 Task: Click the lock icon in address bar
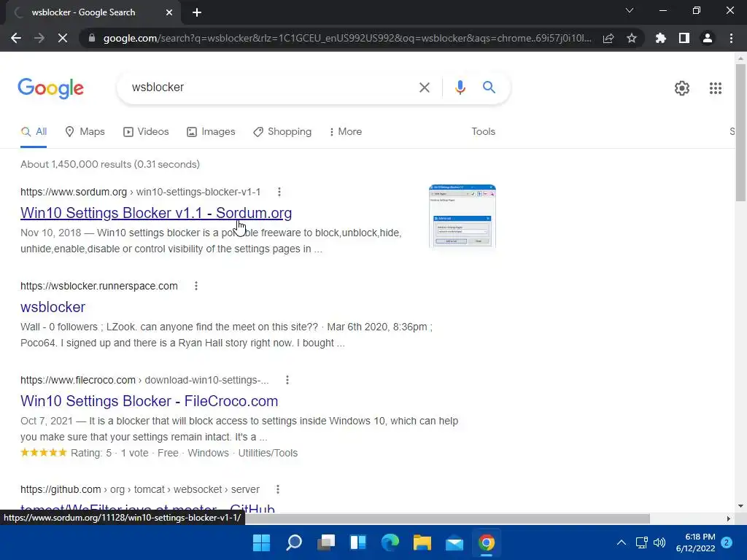click(x=92, y=38)
